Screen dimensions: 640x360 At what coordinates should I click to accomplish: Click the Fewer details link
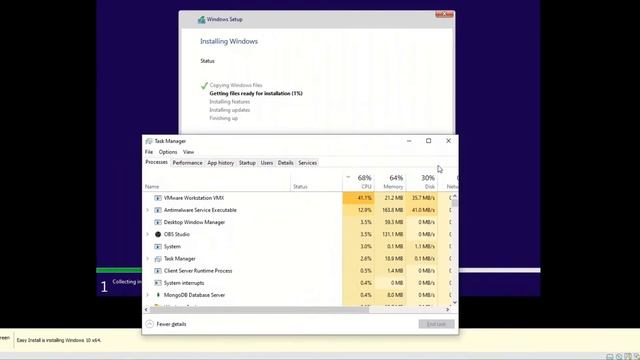click(x=171, y=324)
